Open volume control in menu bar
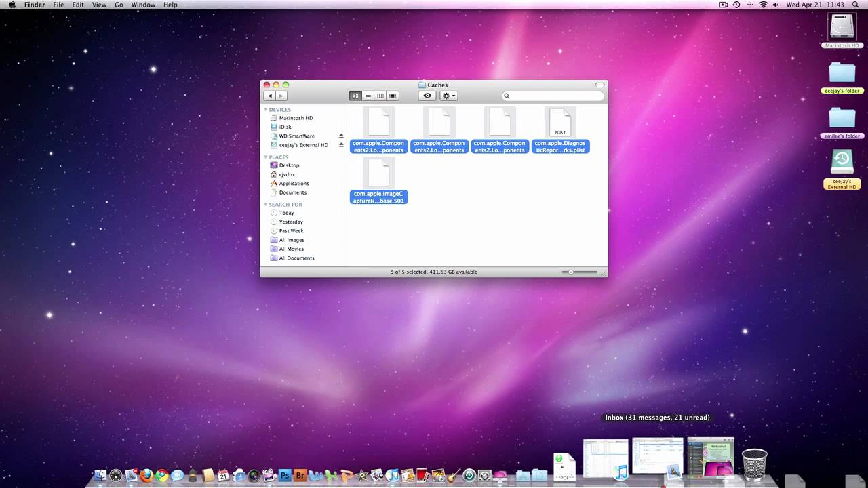This screenshot has height=488, width=868. coord(776,5)
